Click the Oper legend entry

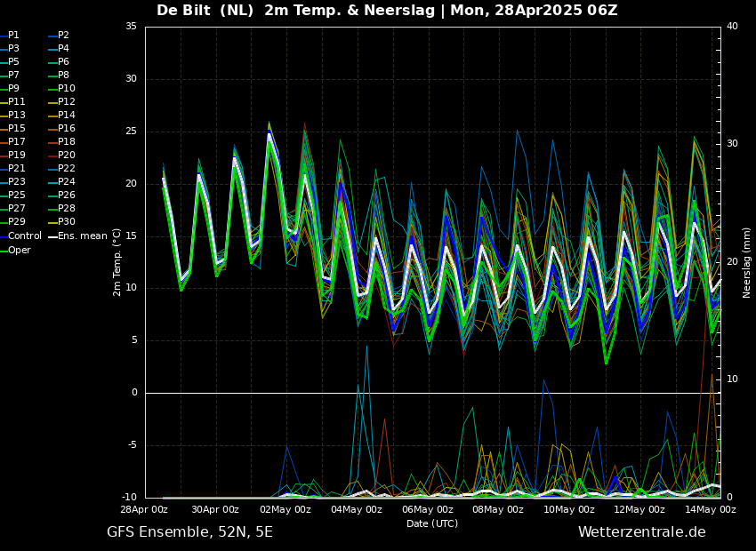pos(19,250)
